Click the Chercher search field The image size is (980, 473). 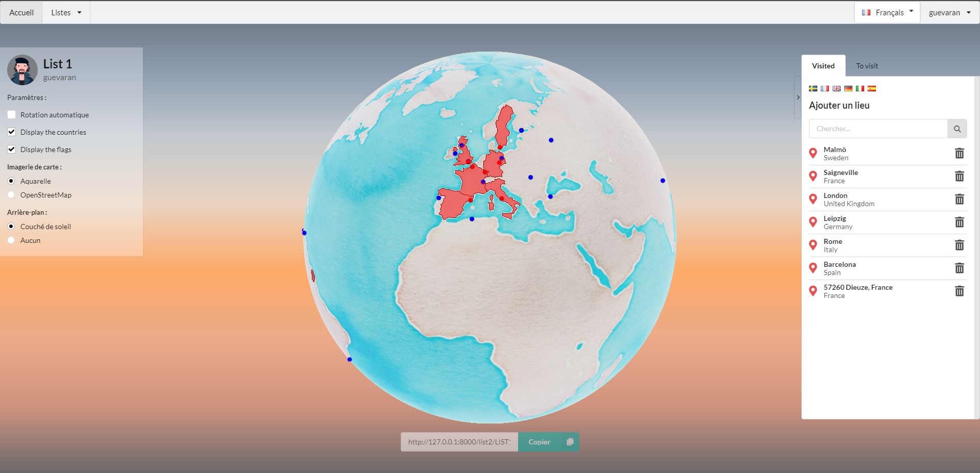click(878, 129)
